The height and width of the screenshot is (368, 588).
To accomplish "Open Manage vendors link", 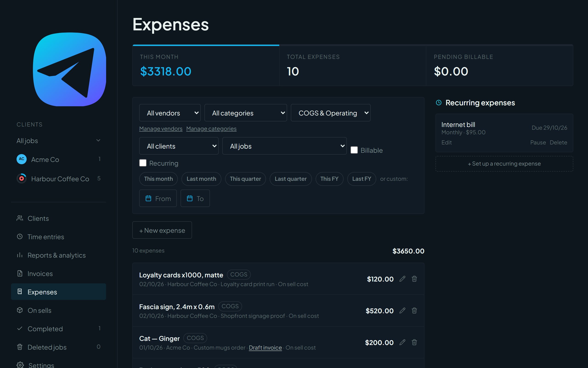I will (x=161, y=129).
